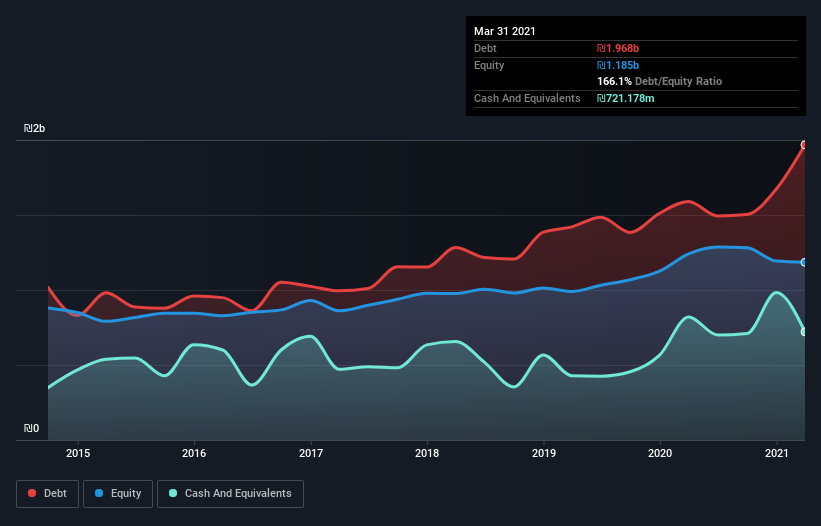
Task: Click the red Debt legend dot
Action: [32, 493]
